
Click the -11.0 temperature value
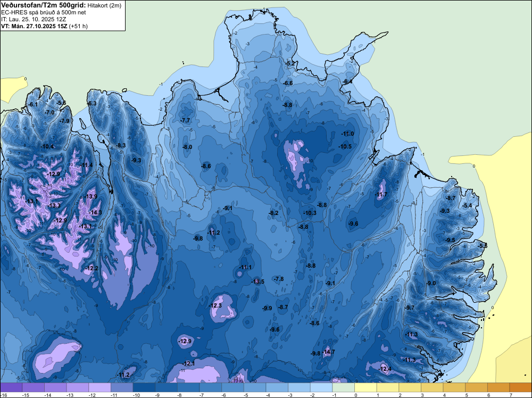(347, 134)
